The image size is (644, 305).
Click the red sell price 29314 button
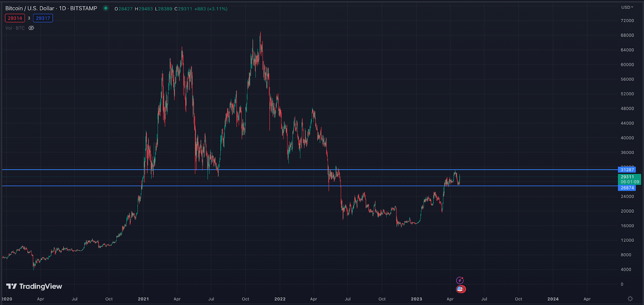15,18
